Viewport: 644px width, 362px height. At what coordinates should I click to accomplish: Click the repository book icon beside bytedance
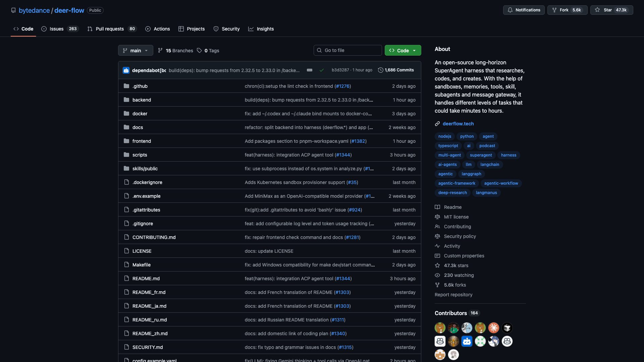(x=13, y=10)
